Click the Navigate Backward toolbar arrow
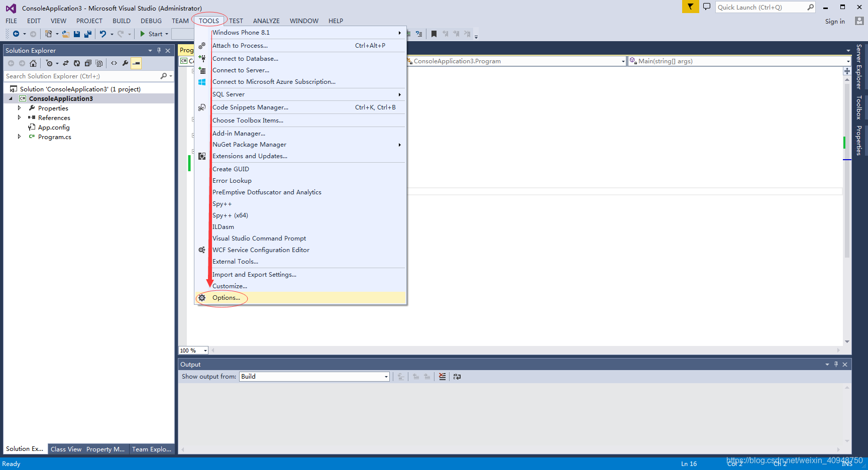This screenshot has width=868, height=470. pos(16,34)
